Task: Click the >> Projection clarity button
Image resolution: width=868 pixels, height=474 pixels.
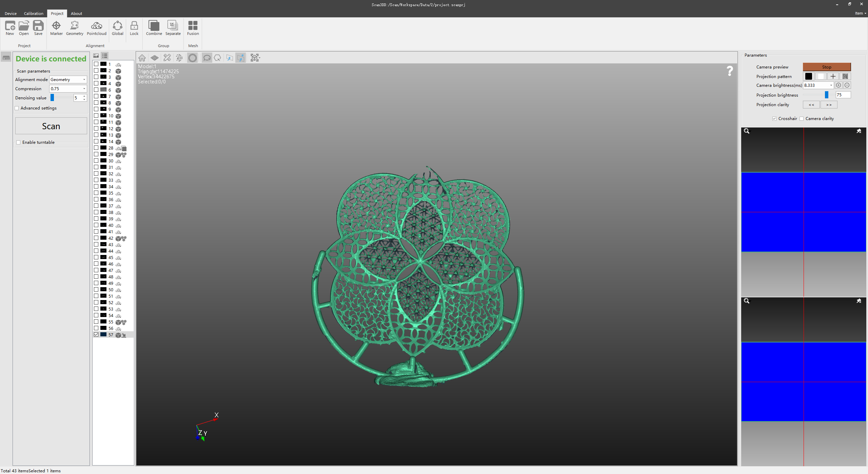Action: tap(829, 105)
